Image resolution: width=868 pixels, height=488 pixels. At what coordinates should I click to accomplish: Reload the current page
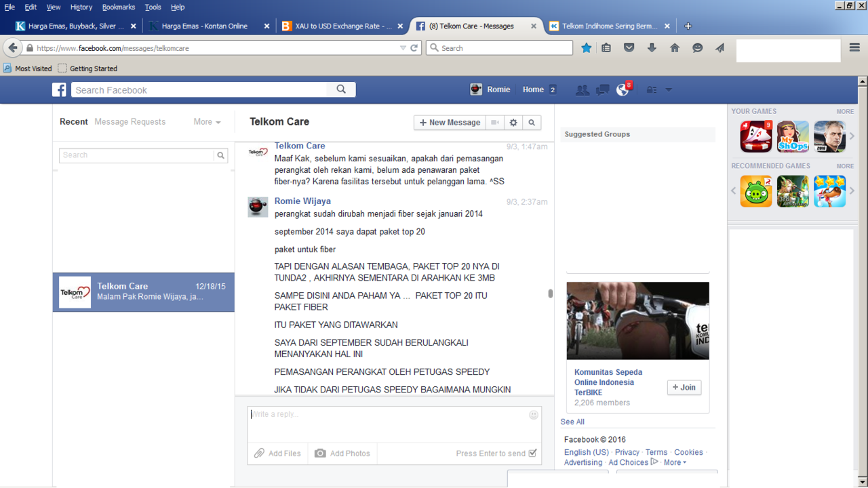414,48
